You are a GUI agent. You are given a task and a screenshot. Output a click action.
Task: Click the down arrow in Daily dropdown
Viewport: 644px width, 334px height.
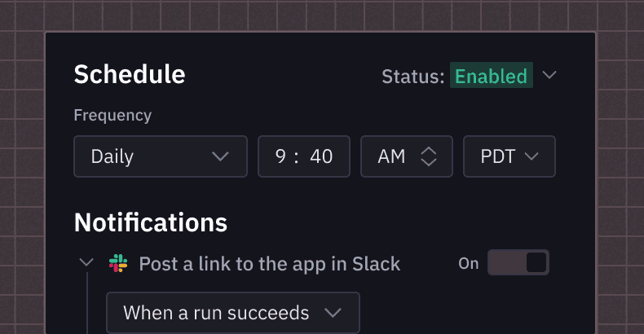coord(220,156)
